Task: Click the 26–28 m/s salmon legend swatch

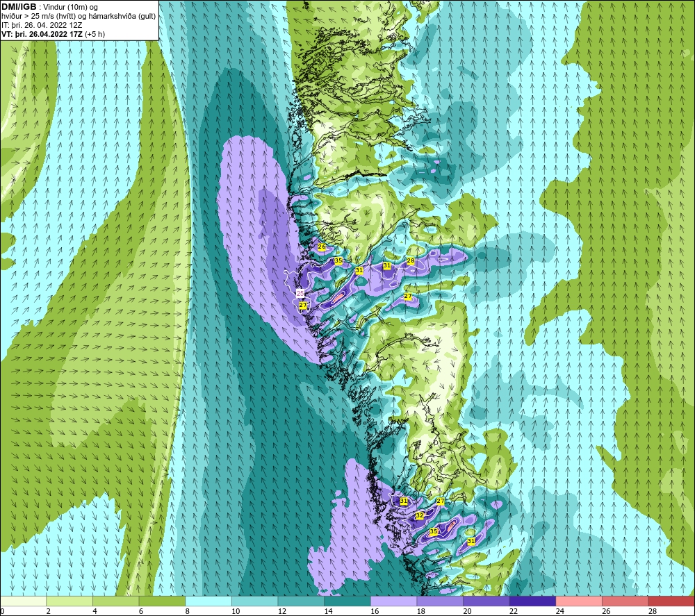Action: point(625,601)
